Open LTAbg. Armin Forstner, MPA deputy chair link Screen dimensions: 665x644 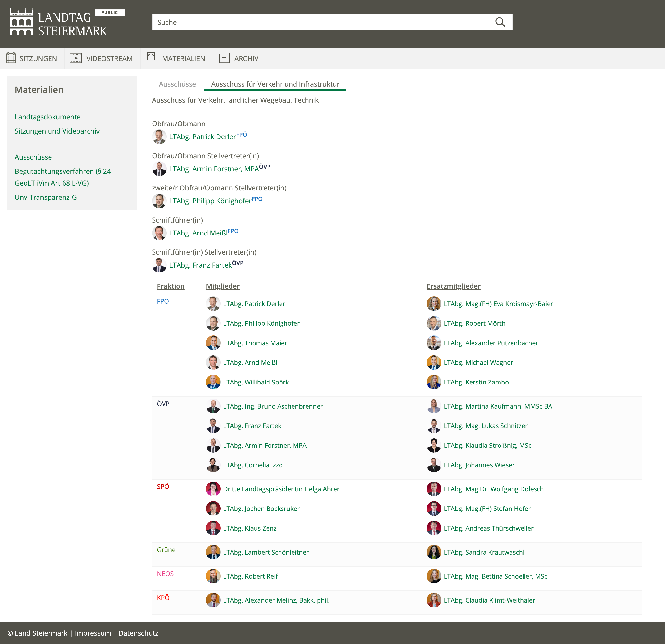pyautogui.click(x=214, y=169)
